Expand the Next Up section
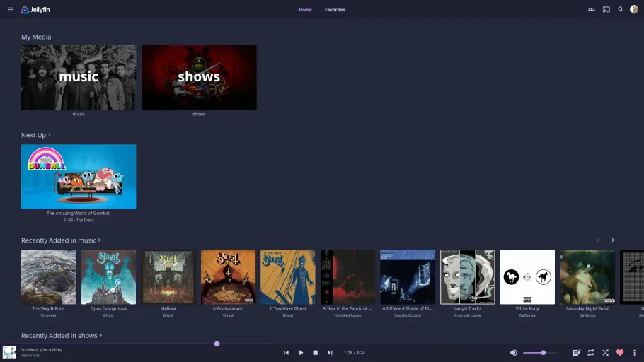This screenshot has height=362, width=644. tap(36, 135)
